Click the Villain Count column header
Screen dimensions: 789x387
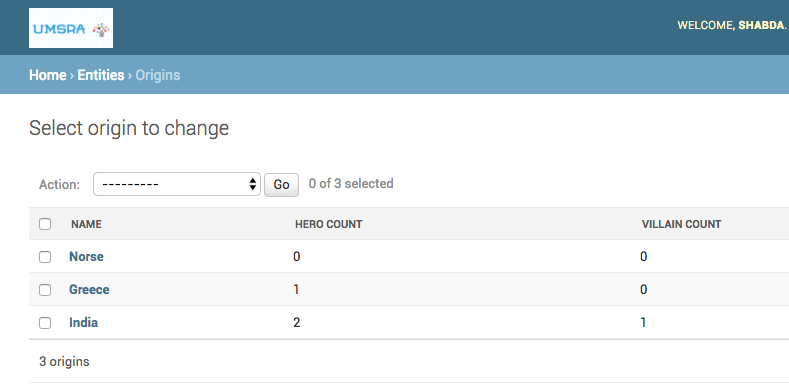click(681, 224)
